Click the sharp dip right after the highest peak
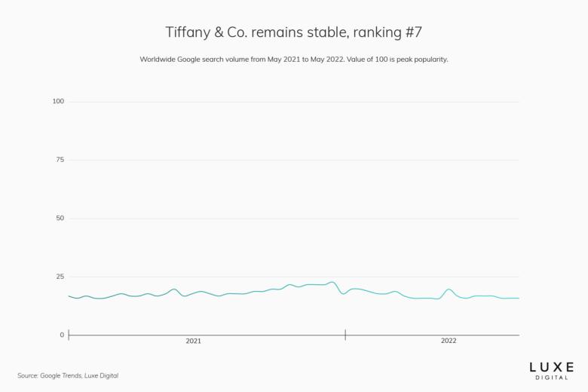The image size is (588, 392). (x=344, y=293)
